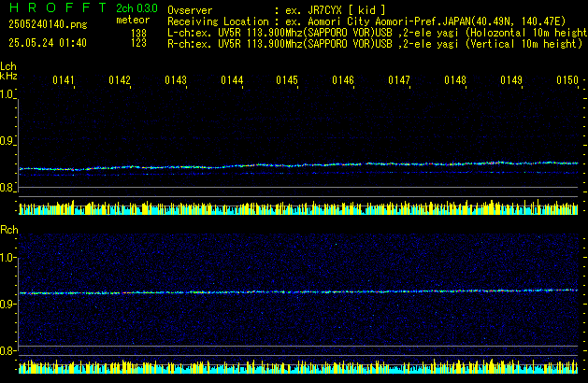The image size is (588, 383).
Task: Click the Rch 1.0 kHz axis label
Action: pos(7,258)
